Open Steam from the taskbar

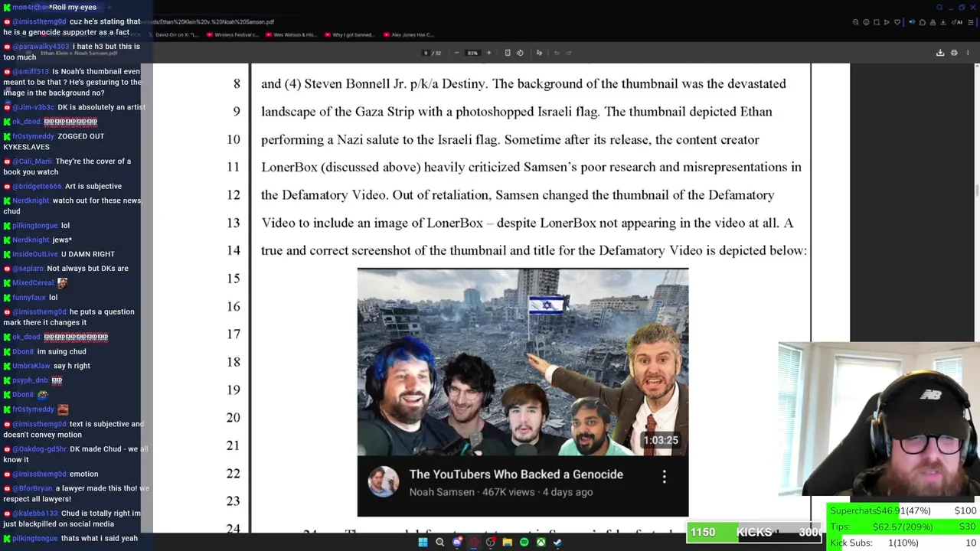click(x=557, y=543)
